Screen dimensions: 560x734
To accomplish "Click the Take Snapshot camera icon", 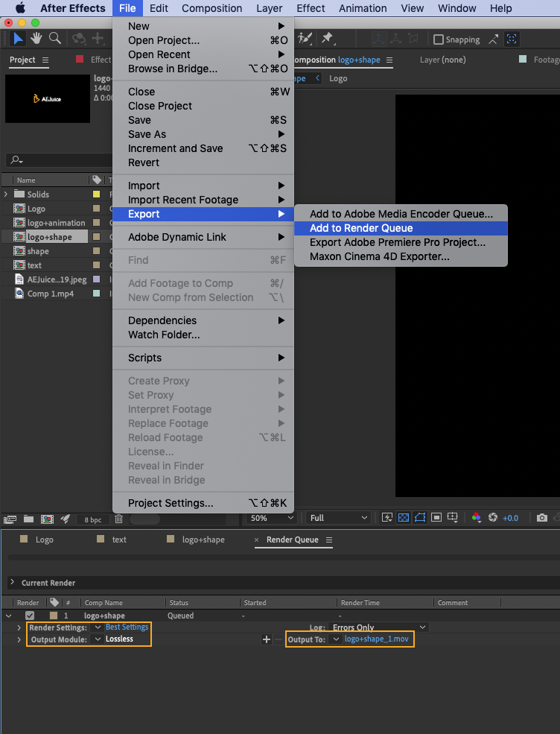I will point(542,518).
